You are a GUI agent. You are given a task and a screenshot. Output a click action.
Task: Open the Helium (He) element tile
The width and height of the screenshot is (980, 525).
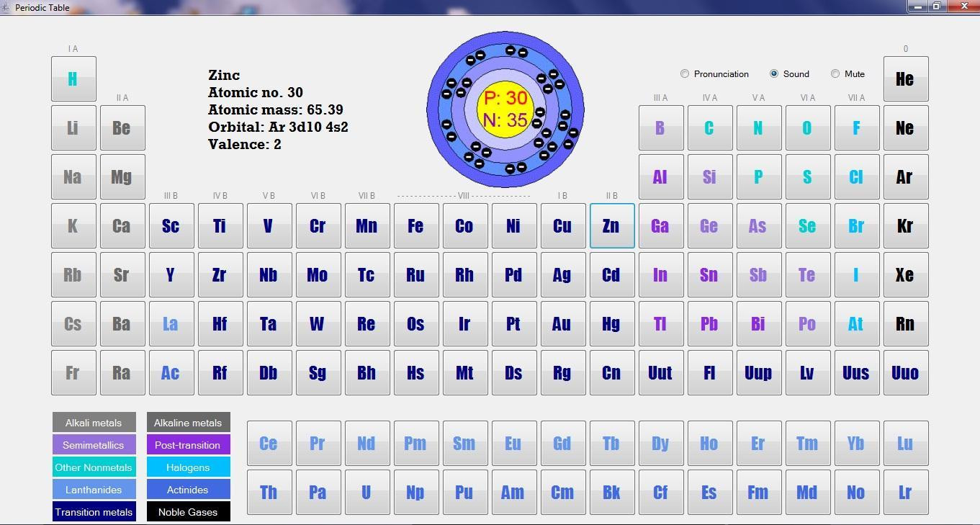click(x=906, y=79)
